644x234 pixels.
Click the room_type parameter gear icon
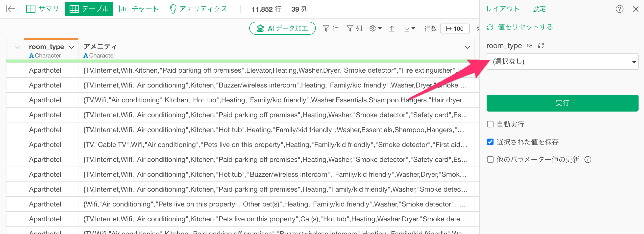click(529, 46)
